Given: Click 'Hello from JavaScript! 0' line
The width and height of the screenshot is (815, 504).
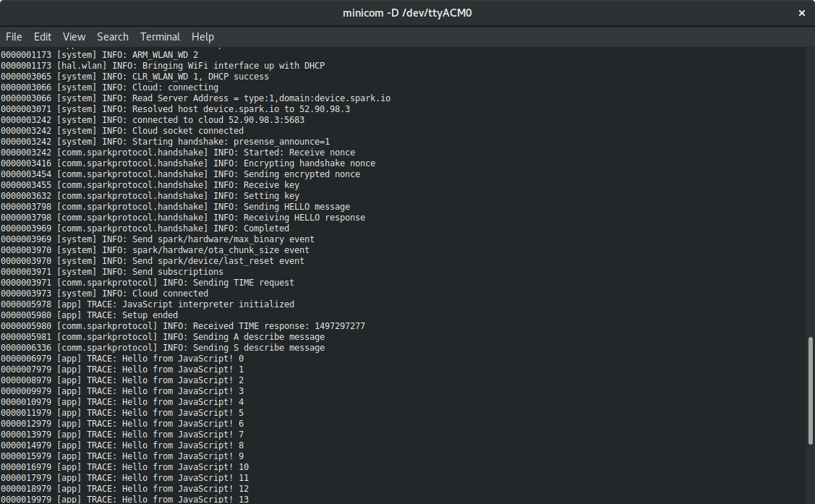Looking at the screenshot, I should [122, 359].
